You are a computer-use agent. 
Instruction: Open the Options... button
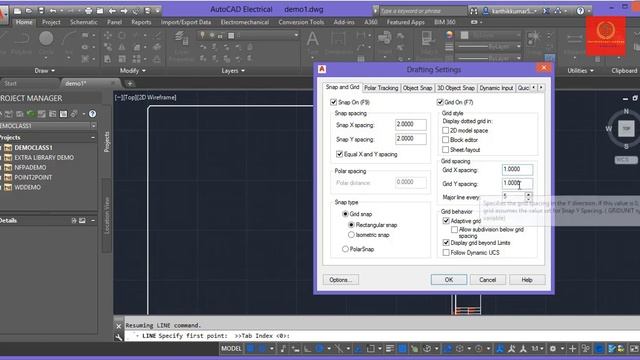(x=341, y=280)
